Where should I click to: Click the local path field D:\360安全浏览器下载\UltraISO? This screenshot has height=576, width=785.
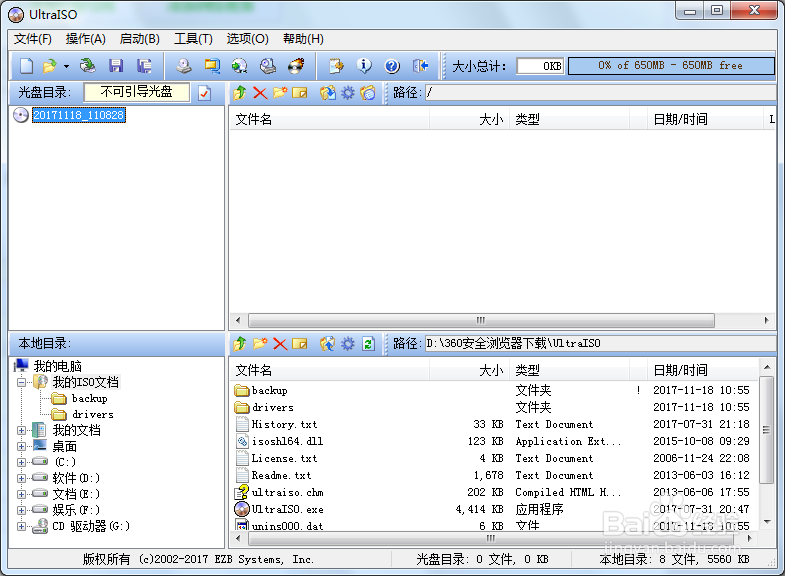tap(600, 344)
